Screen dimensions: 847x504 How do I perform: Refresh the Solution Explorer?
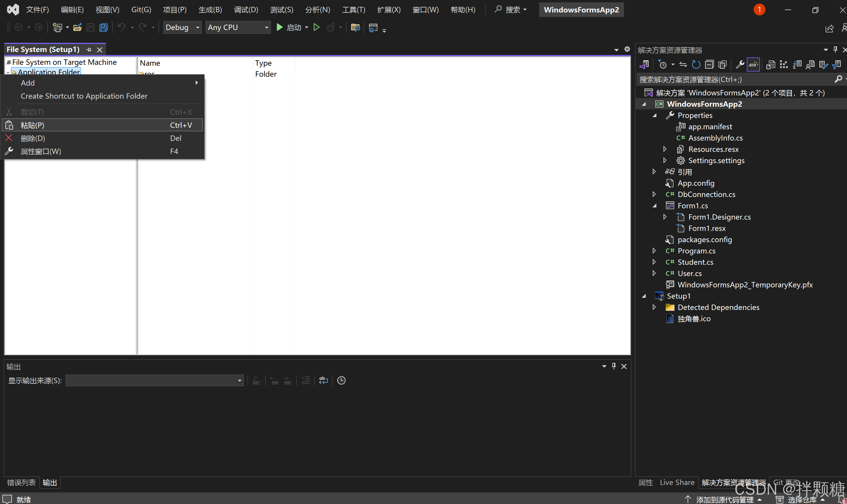pos(696,64)
